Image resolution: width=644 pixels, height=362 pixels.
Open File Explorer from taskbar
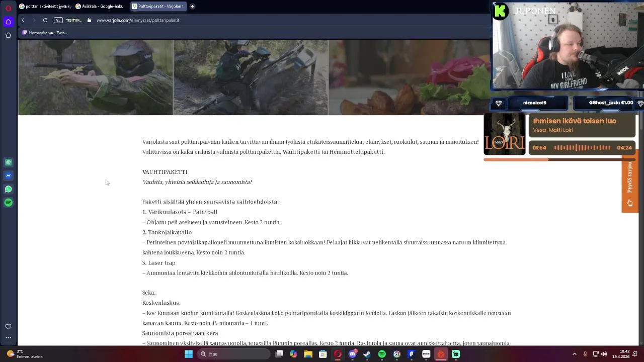308,354
